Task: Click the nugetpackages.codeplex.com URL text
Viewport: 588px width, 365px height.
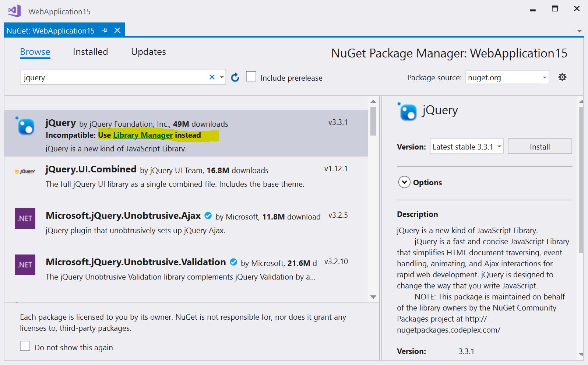Action: 448,330
